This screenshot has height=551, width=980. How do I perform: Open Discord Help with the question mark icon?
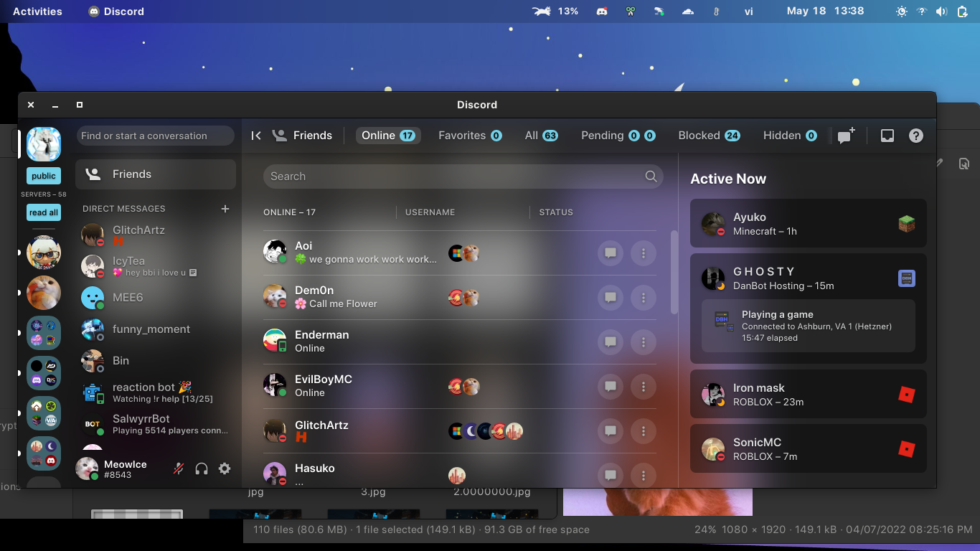(x=916, y=135)
